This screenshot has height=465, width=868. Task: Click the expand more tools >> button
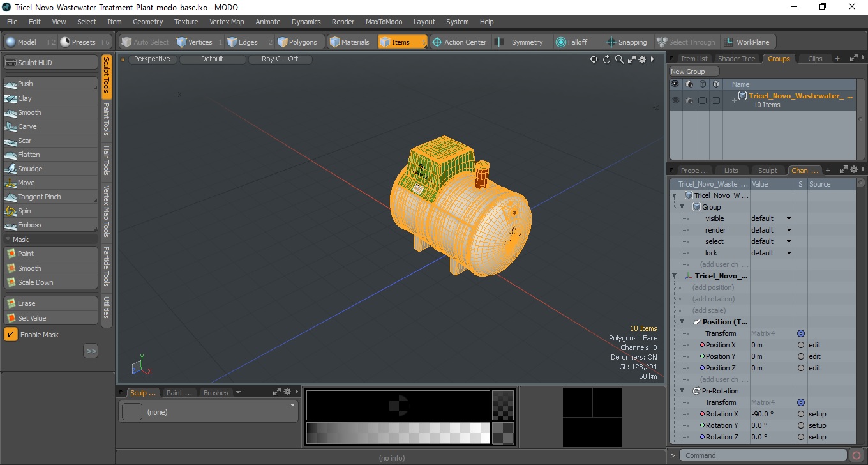coord(91,351)
